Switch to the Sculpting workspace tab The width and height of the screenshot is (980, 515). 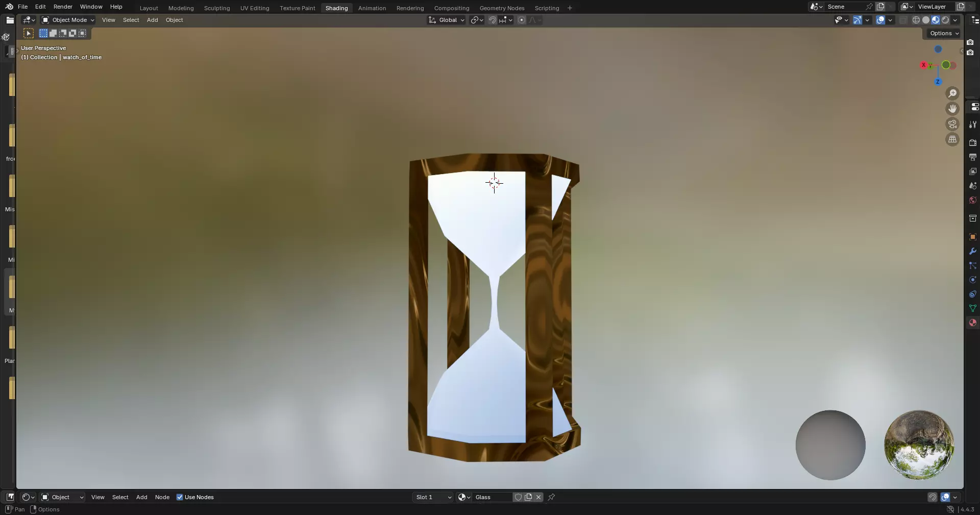217,8
